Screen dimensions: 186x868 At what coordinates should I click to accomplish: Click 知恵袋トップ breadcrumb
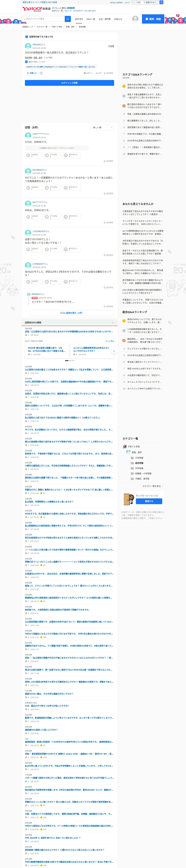(x=28, y=27)
